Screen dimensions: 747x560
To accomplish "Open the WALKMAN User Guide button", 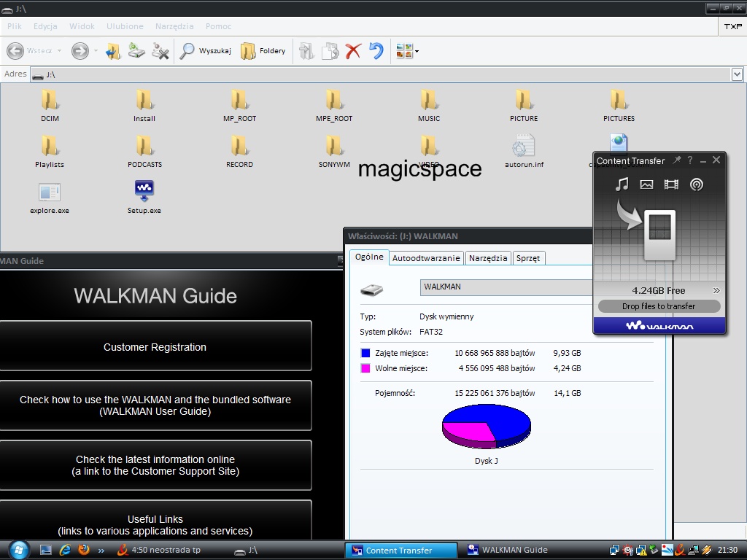I will pyautogui.click(x=155, y=405).
